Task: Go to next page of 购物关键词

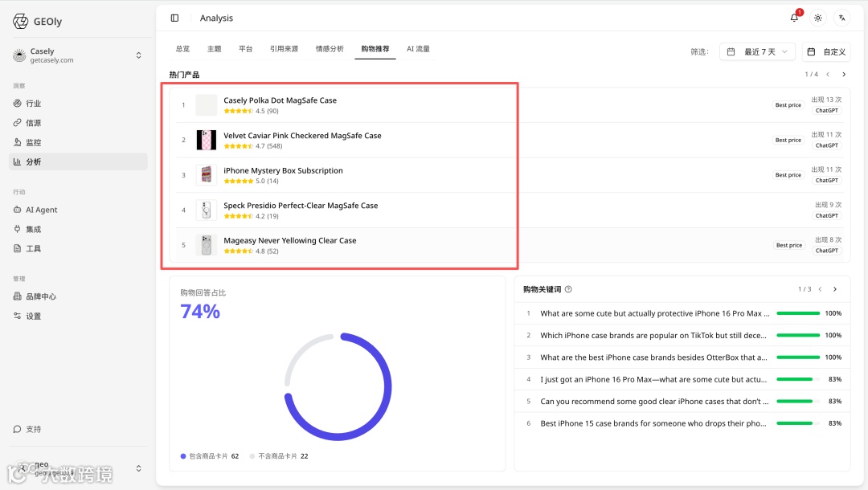Action: click(x=835, y=289)
